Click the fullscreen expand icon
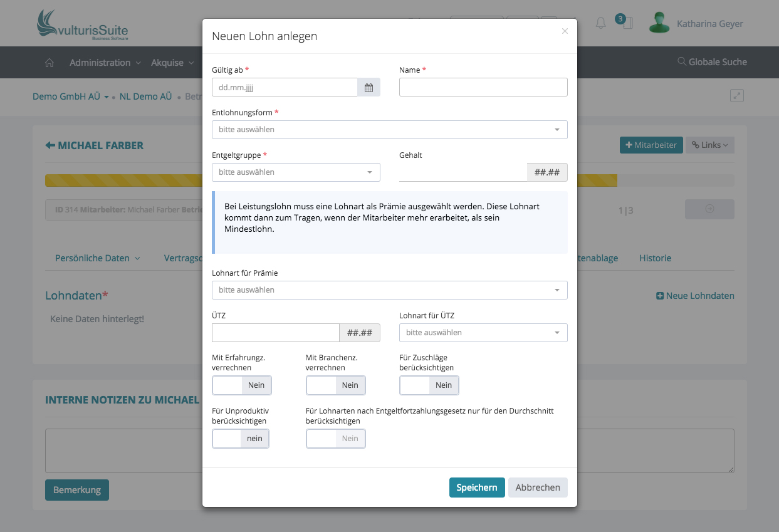The height and width of the screenshot is (532, 779). coord(737,96)
